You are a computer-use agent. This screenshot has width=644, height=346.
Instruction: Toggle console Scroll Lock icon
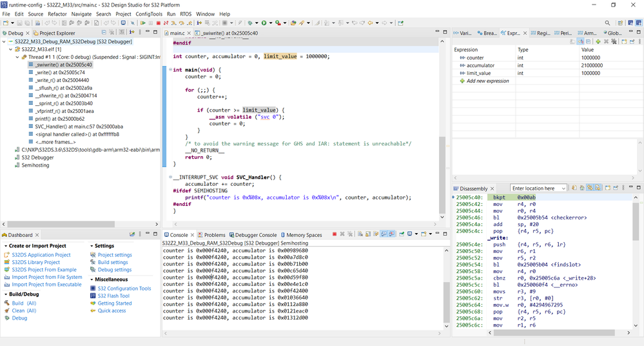(368, 234)
